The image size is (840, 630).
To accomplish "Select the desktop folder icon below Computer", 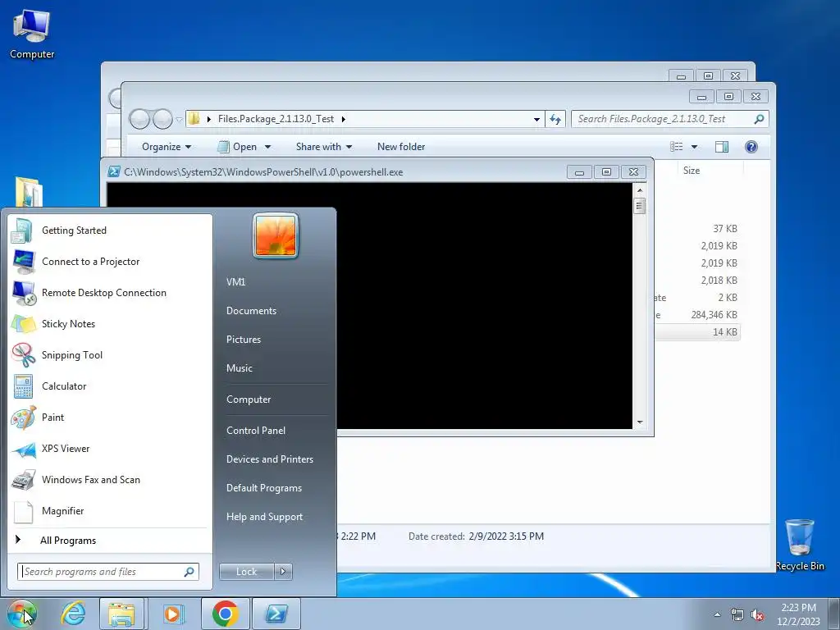I will (x=28, y=192).
